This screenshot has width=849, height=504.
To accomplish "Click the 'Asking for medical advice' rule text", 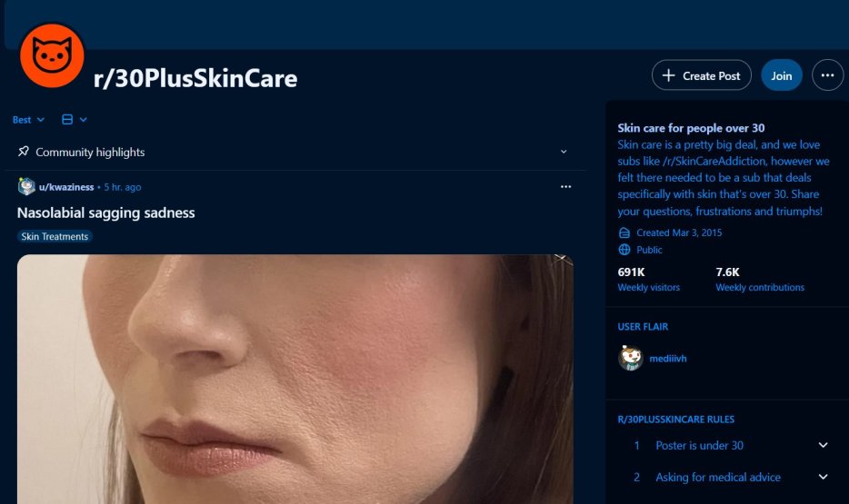I will (x=718, y=478).
